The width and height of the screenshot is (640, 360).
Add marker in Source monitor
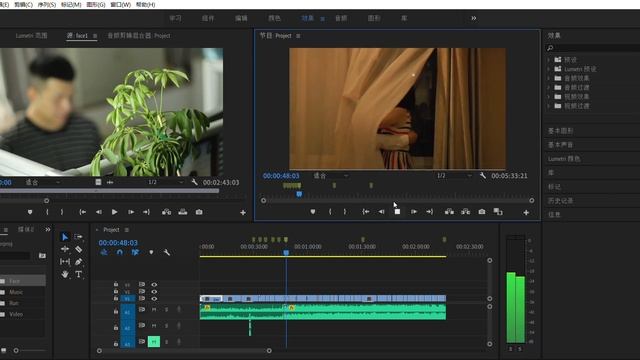tap(30, 212)
